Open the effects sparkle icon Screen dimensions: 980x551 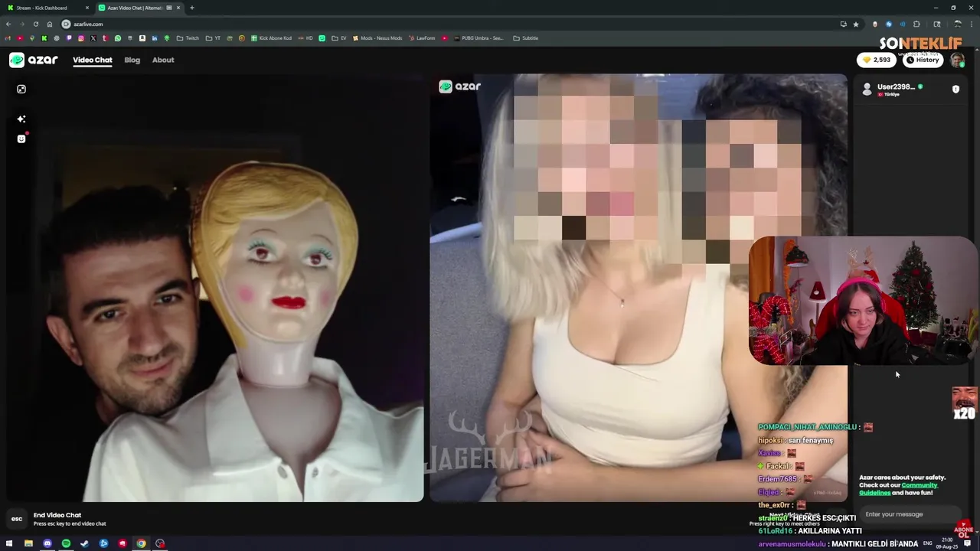[x=21, y=119]
